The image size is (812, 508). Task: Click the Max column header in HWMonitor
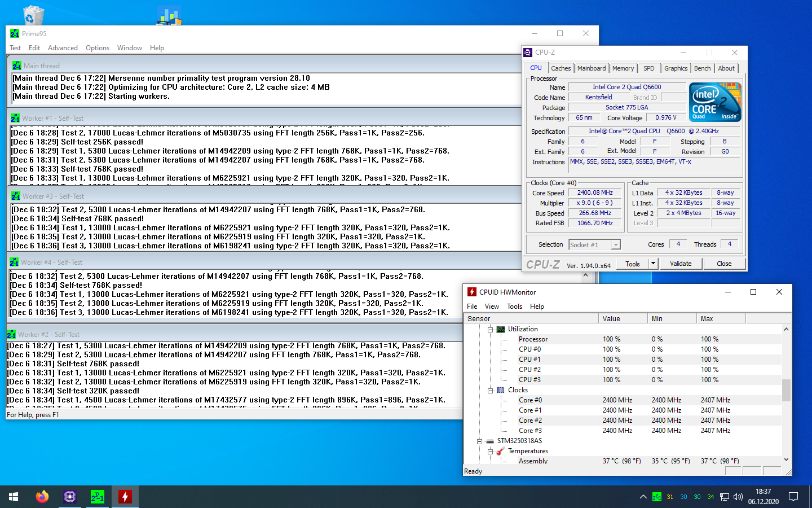pos(721,319)
